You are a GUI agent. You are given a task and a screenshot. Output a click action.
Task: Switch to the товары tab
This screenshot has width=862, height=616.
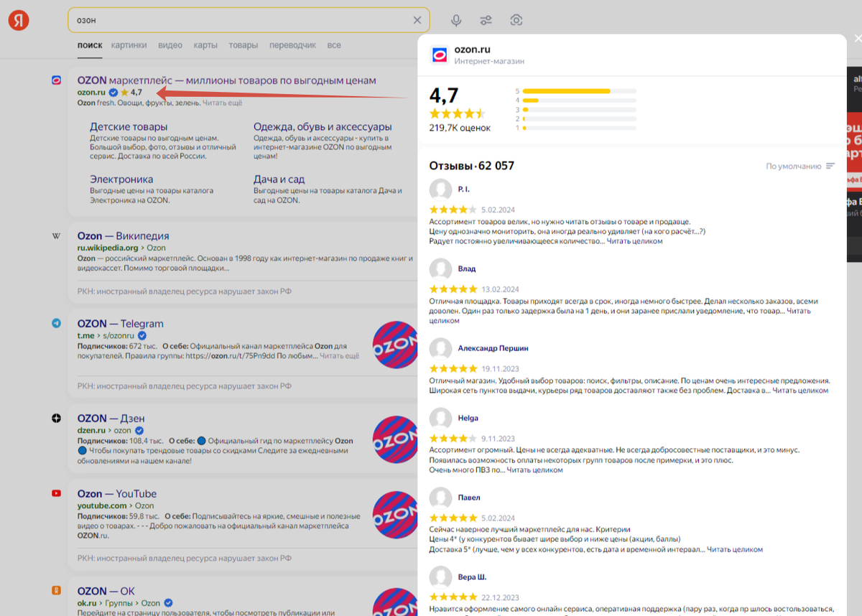(x=244, y=45)
